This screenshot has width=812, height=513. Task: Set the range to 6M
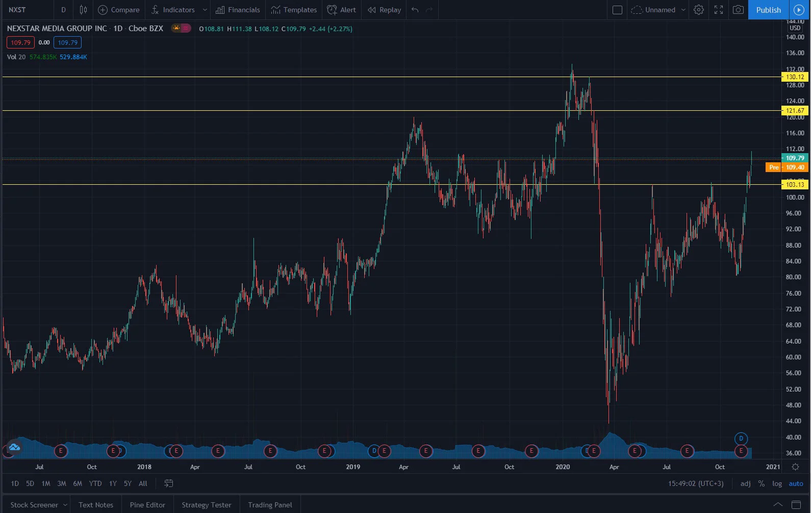(x=78, y=483)
